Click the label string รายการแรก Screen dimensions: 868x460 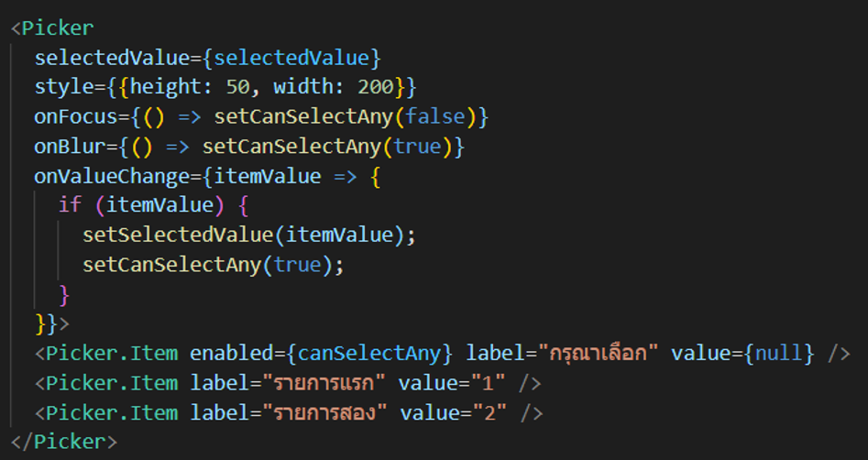click(324, 383)
